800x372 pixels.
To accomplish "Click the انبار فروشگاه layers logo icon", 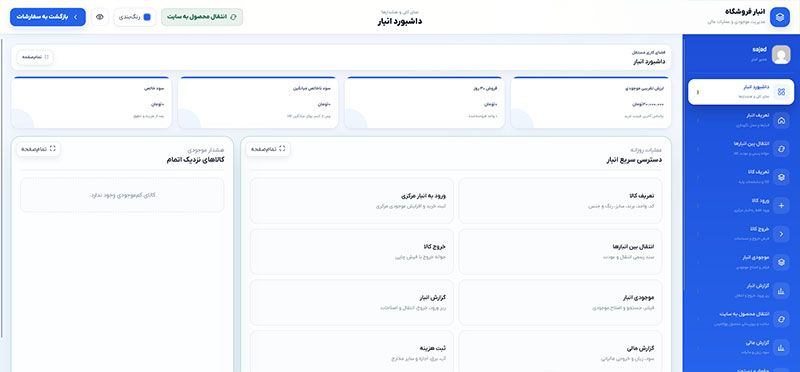I will point(780,17).
